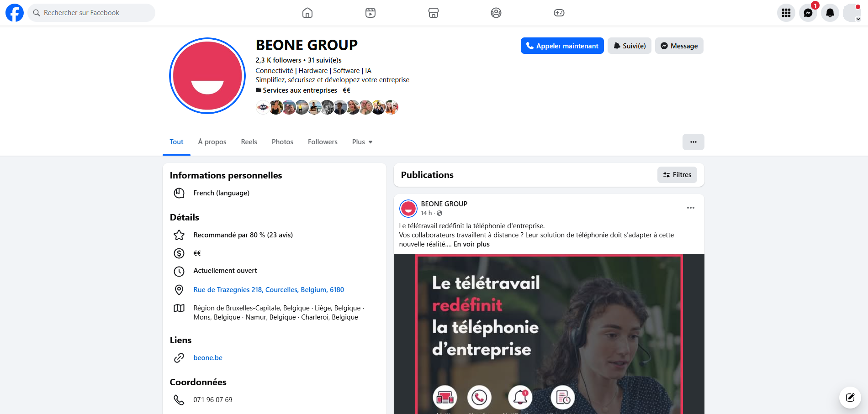Open the Rue de Trazegnies address link
This screenshot has width=868, height=414.
pos(269,290)
